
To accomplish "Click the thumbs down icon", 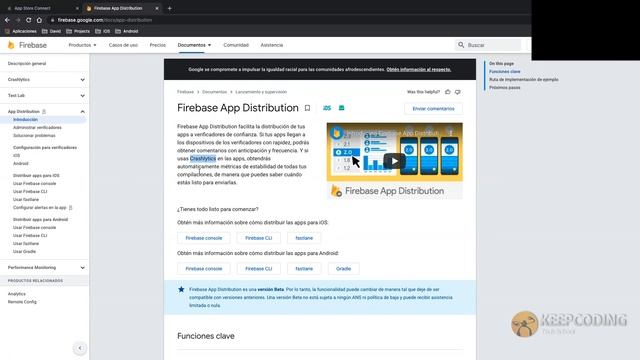I will point(458,92).
